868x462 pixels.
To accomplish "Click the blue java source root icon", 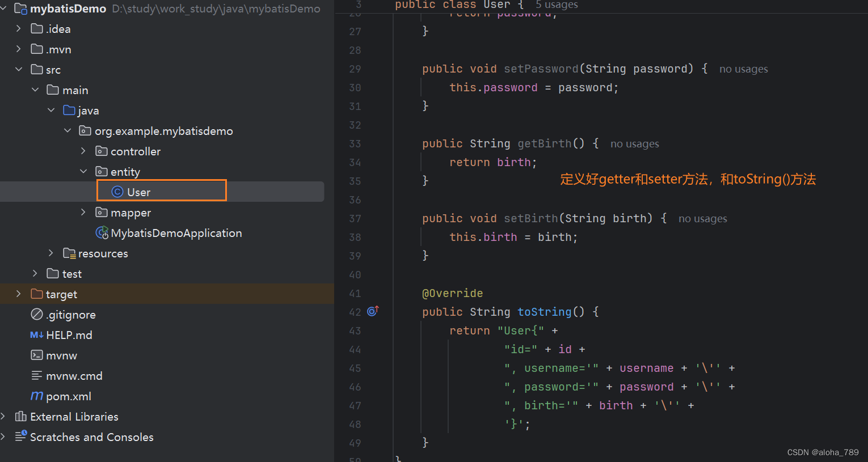I will tap(69, 110).
